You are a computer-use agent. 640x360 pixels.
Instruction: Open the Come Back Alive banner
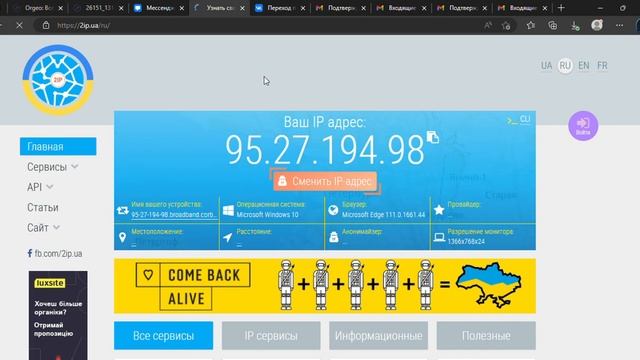pos(325,286)
